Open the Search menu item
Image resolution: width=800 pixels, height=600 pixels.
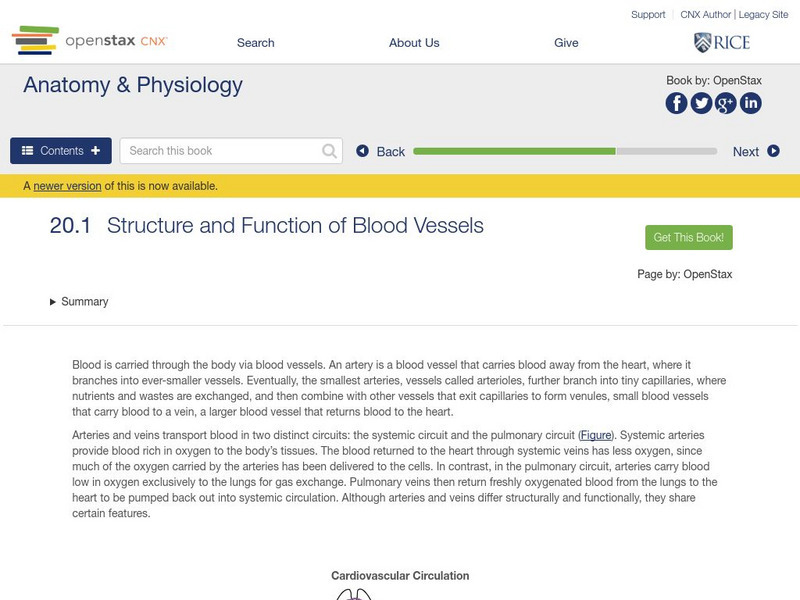pos(255,43)
